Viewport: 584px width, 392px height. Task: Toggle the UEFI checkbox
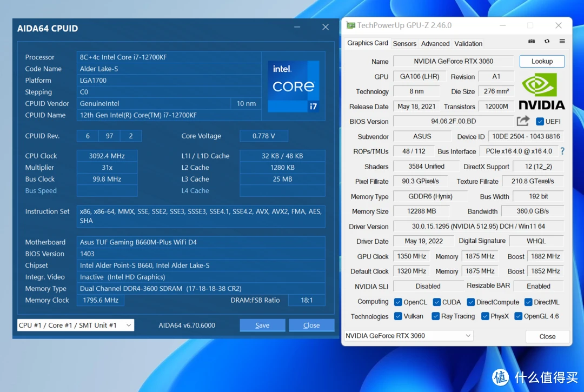(x=540, y=121)
